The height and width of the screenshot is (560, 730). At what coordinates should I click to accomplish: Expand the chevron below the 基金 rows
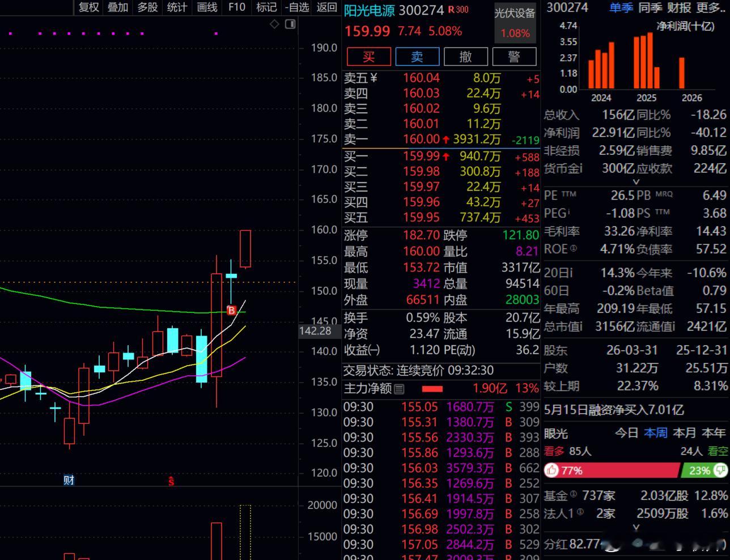636,528
